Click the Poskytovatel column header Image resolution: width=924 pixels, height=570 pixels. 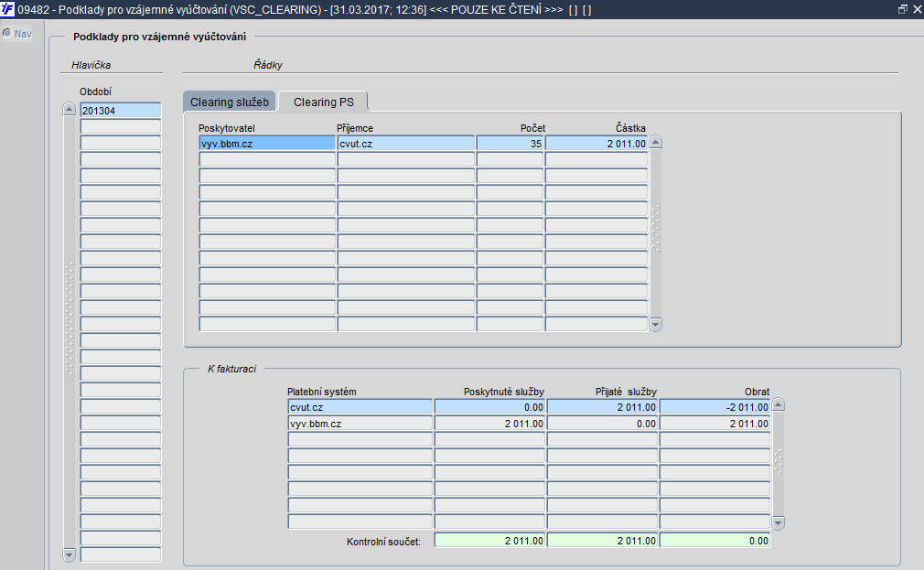(x=226, y=128)
